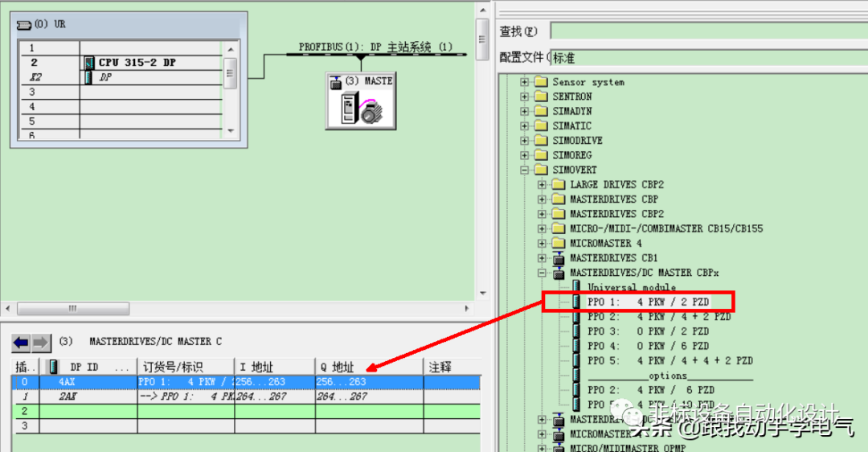Screen dimensions: 868x452
Task: Click the MASTERDRIVES/DC MASTER CBPx device icon
Action: (559, 273)
